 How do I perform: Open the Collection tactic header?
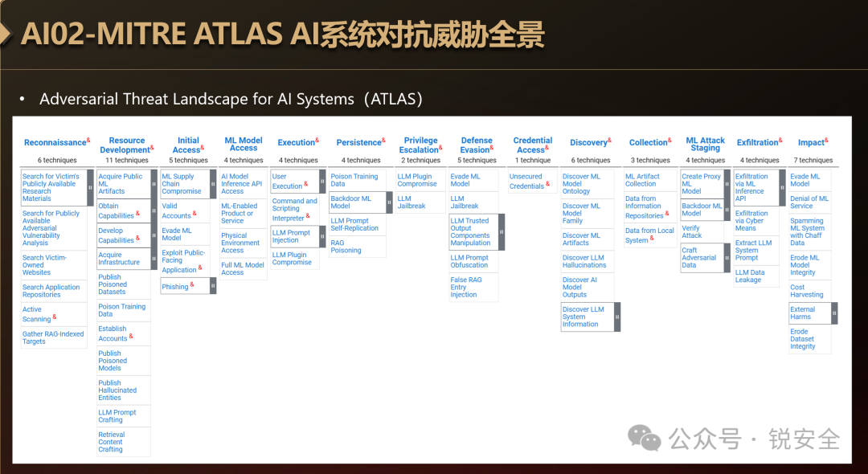click(x=650, y=142)
